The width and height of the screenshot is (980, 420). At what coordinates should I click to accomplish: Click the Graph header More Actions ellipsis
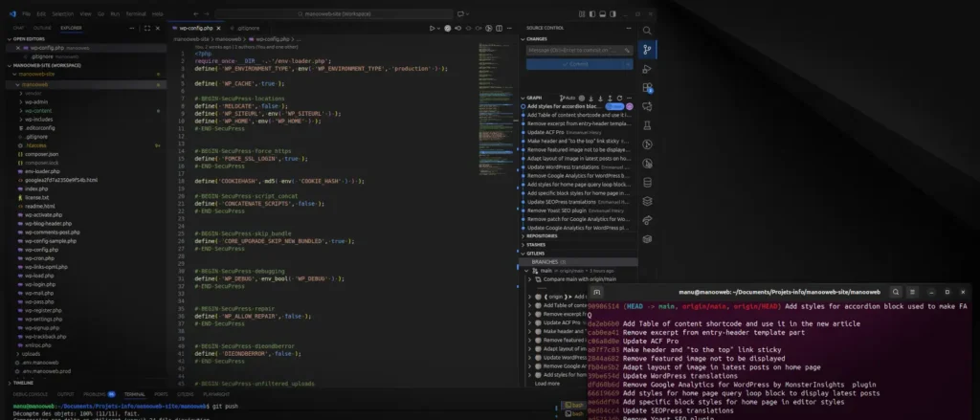coord(629,99)
